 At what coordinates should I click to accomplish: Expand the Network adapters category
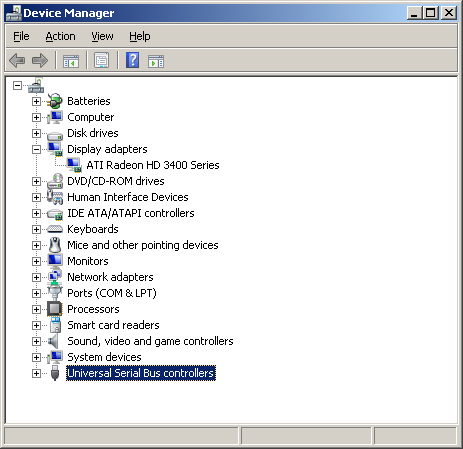click(x=36, y=277)
